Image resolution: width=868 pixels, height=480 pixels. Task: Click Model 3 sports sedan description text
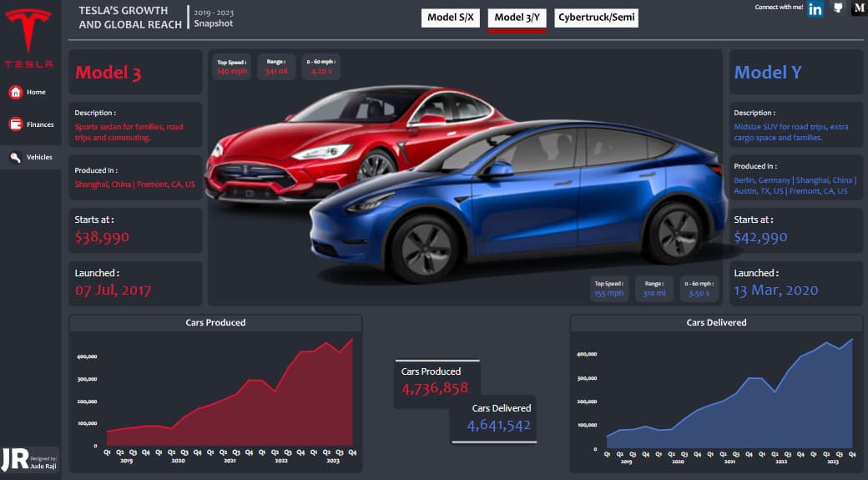[x=129, y=133]
